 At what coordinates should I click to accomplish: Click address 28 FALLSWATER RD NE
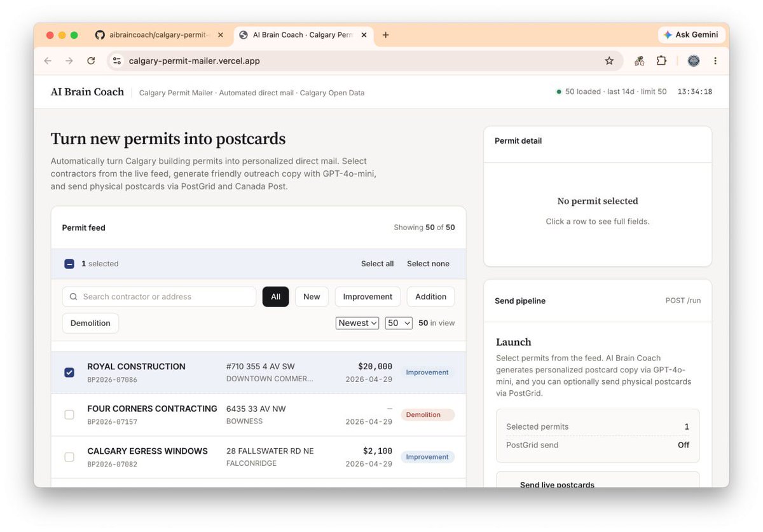pos(270,451)
